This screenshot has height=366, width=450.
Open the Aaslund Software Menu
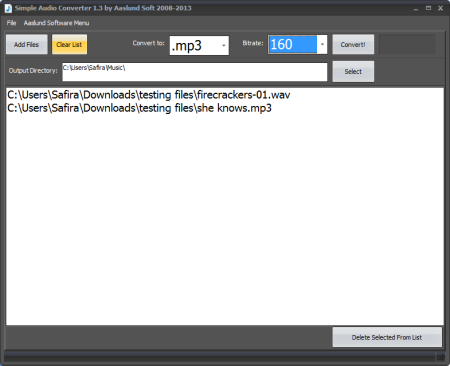[x=56, y=23]
